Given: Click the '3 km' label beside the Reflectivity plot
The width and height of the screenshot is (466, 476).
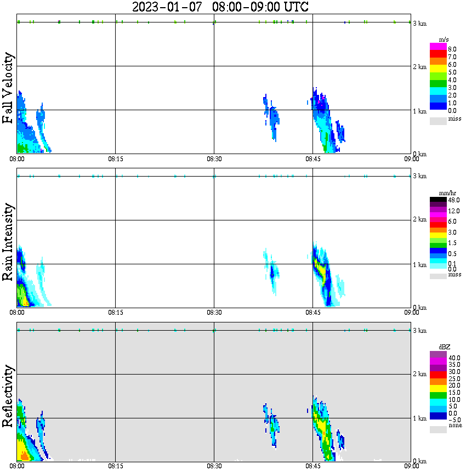Looking at the screenshot, I should tap(419, 330).
